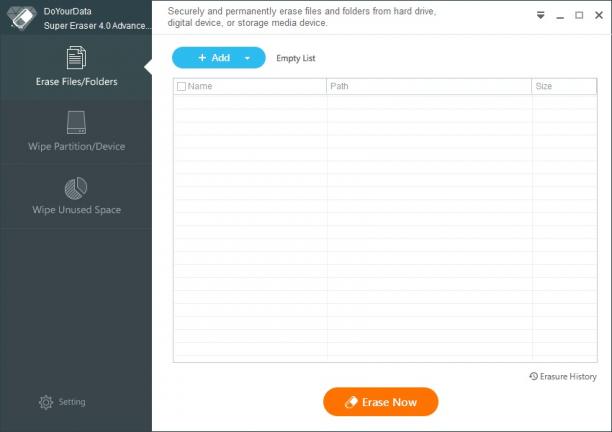
Task: Sort list by Size column header
Action: coord(564,86)
